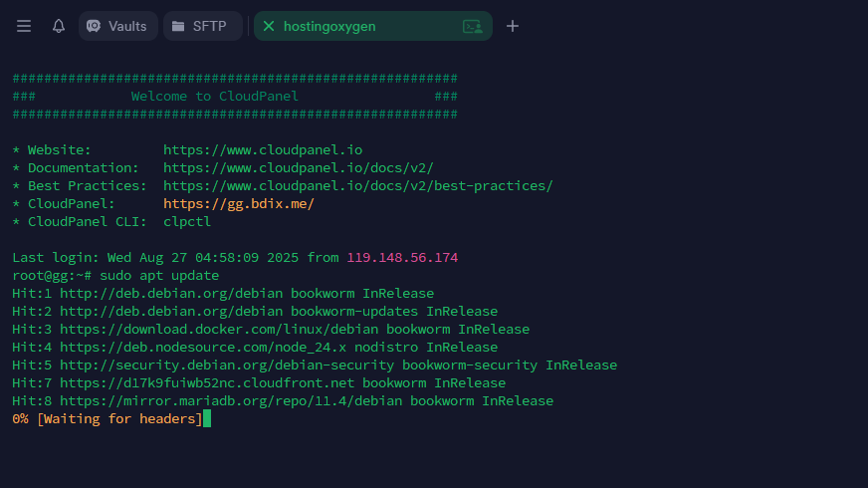868x488 pixels.
Task: Click the security.debian.org debian-security URL
Action: coord(227,366)
